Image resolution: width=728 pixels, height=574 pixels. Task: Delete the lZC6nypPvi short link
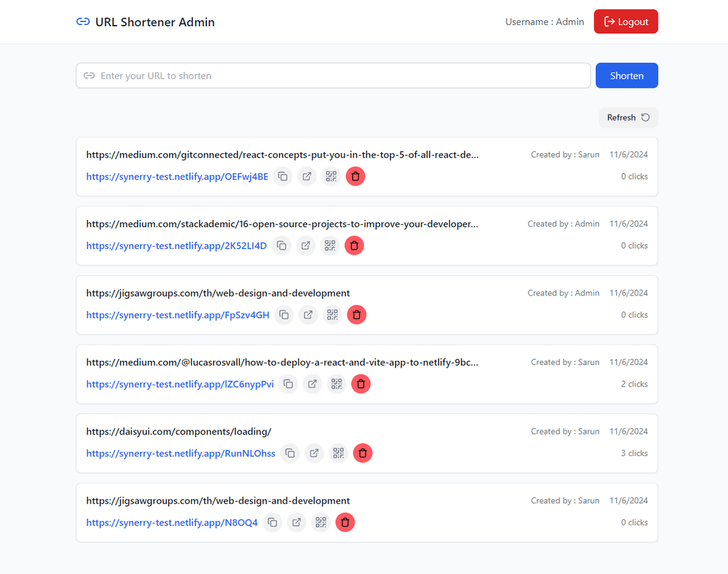(361, 384)
